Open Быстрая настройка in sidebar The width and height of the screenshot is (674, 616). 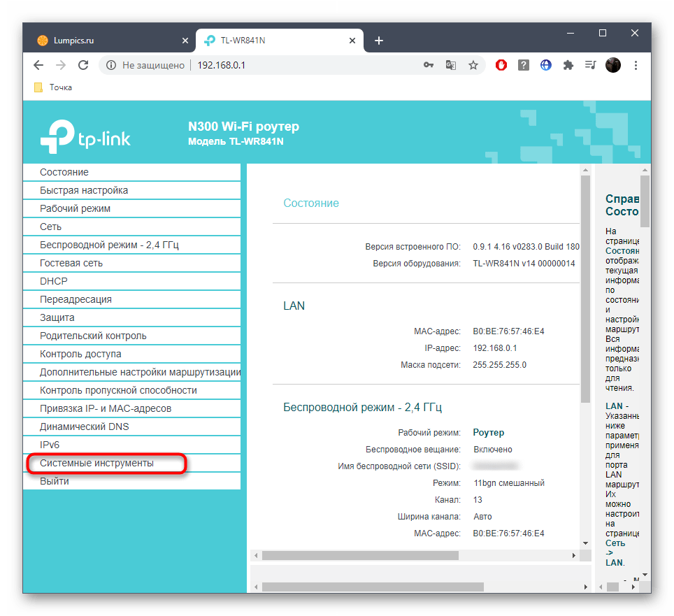(131, 190)
